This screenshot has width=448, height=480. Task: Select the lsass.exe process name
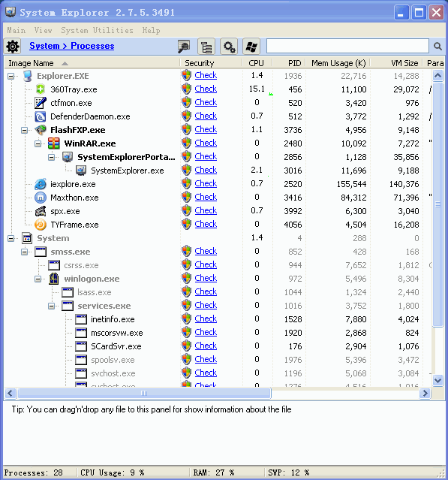[95, 292]
